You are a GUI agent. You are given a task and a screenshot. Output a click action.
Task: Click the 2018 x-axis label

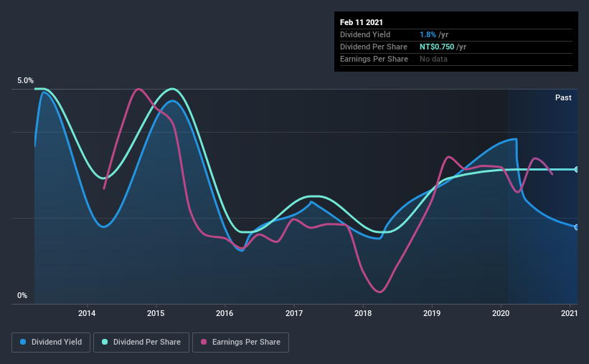[363, 313]
